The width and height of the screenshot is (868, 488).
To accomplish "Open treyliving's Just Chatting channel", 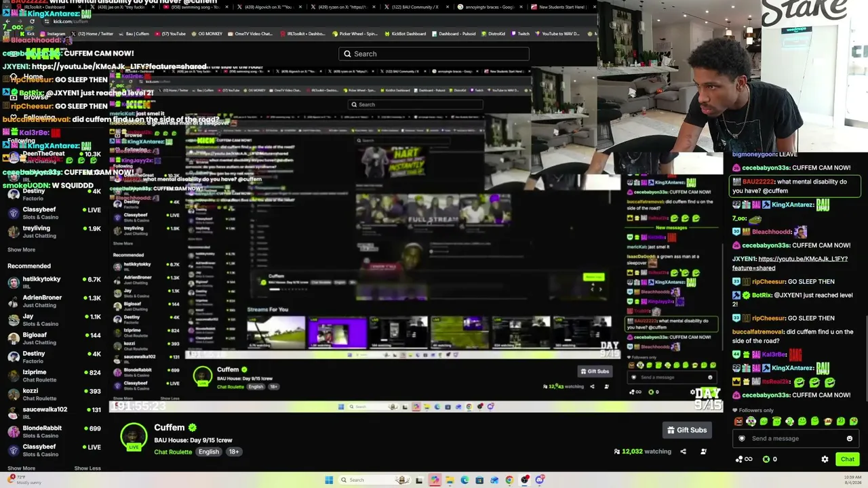I will tap(54, 232).
